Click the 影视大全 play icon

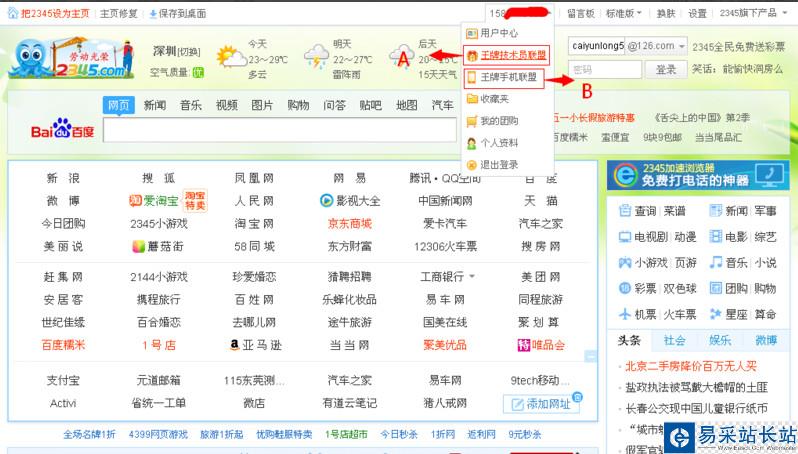[326, 201]
